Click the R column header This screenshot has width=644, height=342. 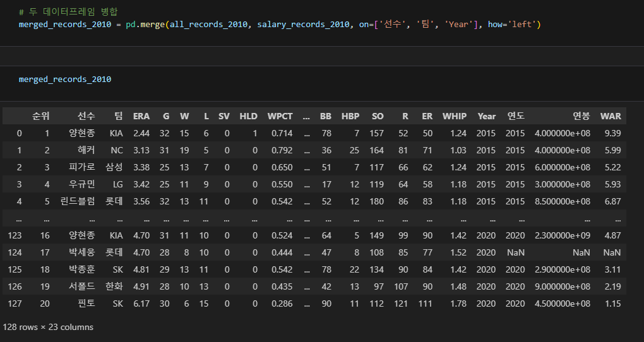point(405,116)
